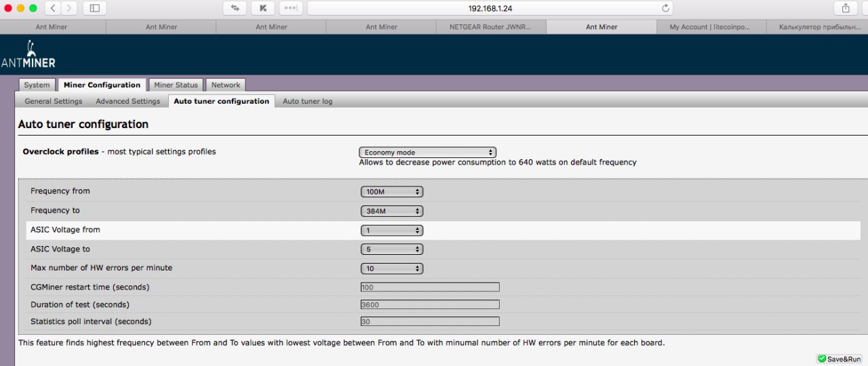Image resolution: width=868 pixels, height=366 pixels.
Task: Switch to the System tab
Action: (x=37, y=85)
